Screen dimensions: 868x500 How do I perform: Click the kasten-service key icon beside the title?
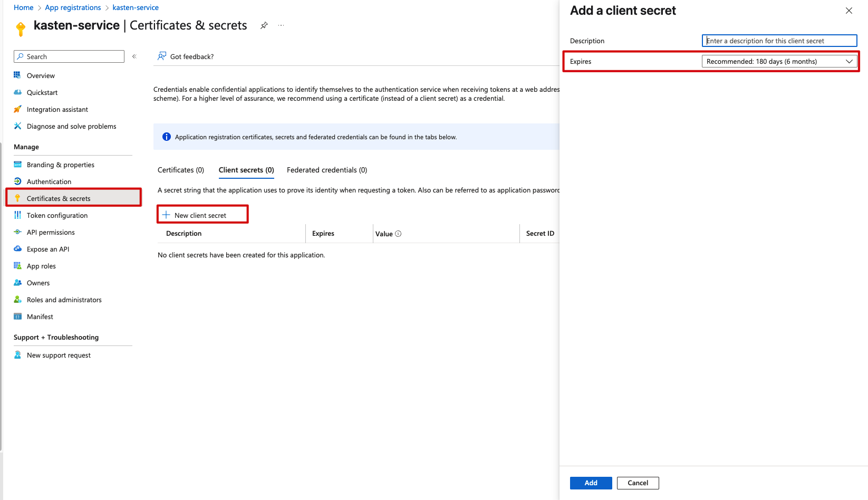point(21,28)
